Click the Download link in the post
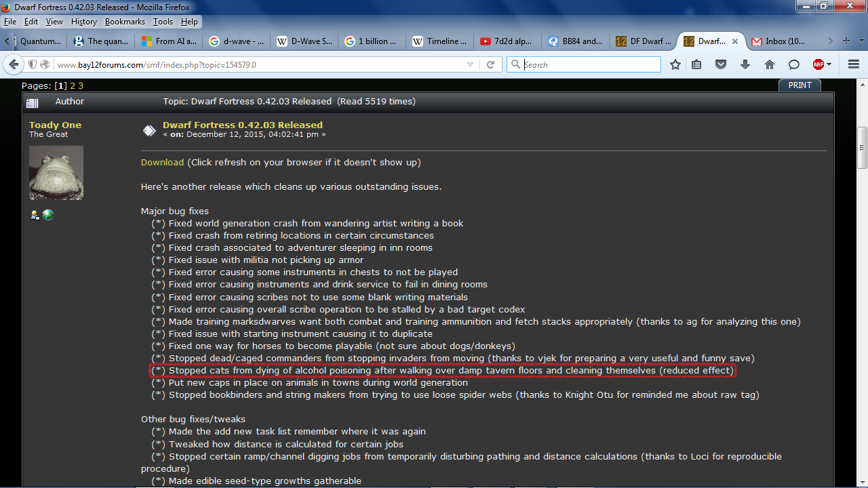The image size is (868, 488). coord(162,162)
